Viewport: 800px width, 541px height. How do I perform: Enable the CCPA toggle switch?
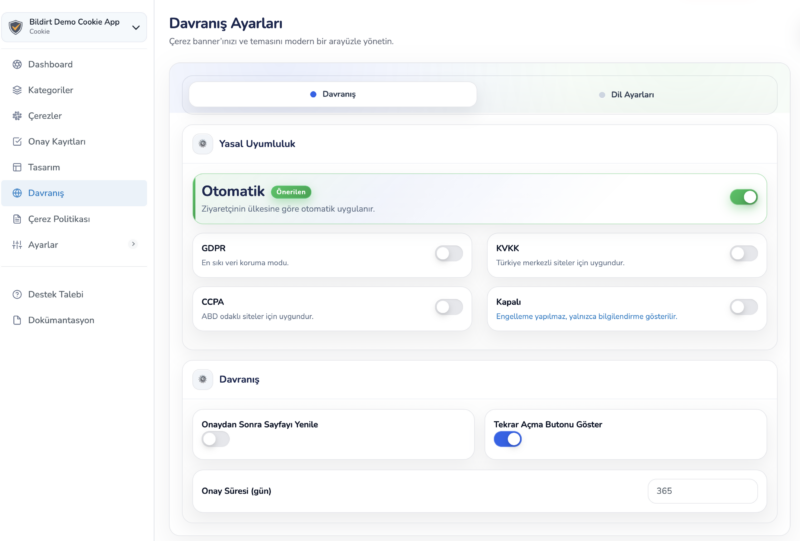coord(449,307)
